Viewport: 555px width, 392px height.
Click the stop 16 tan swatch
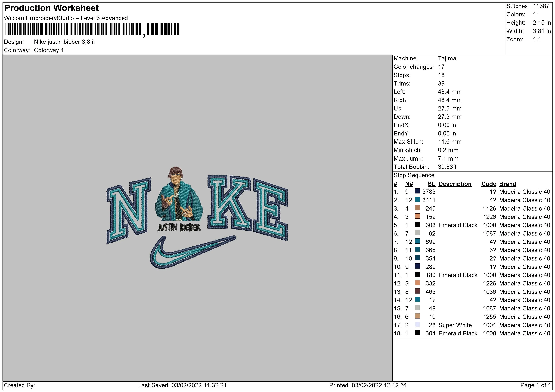click(417, 316)
